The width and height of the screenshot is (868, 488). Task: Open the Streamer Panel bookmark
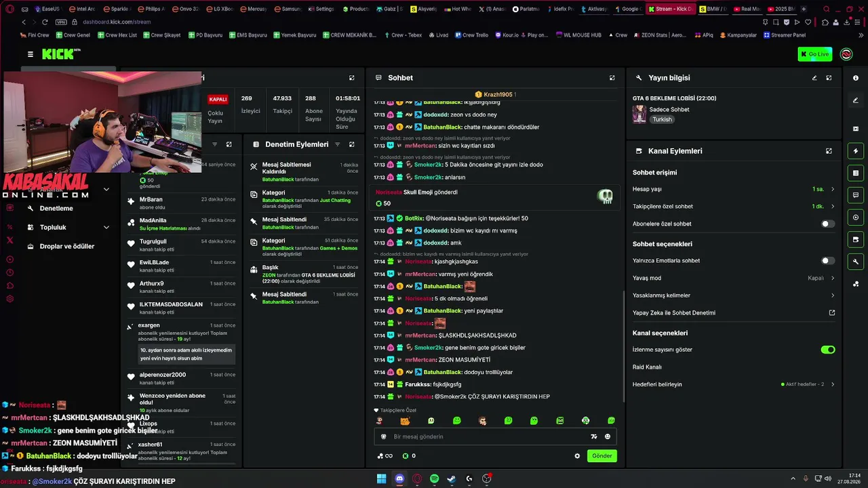point(783,35)
